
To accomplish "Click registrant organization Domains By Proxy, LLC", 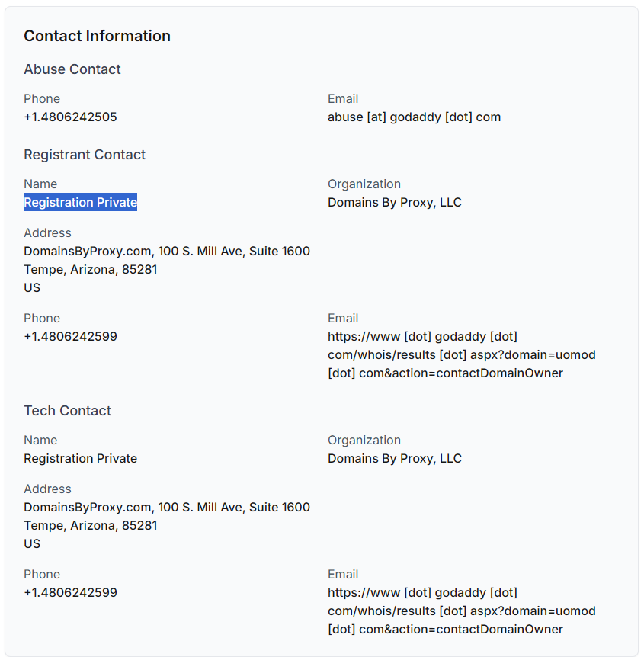I will coord(395,203).
